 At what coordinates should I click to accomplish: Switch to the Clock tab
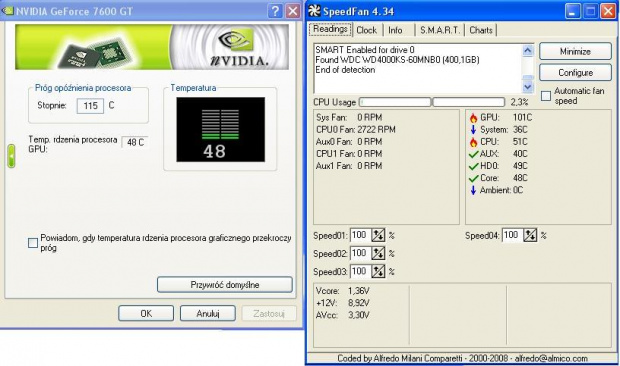[x=367, y=30]
